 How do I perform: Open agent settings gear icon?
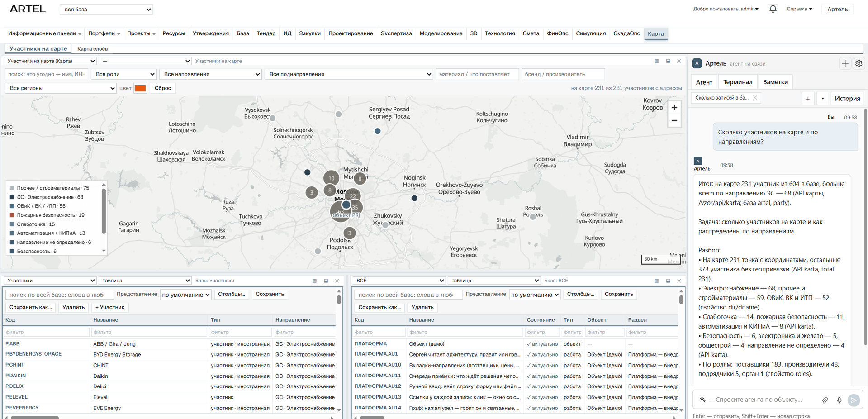tap(859, 63)
